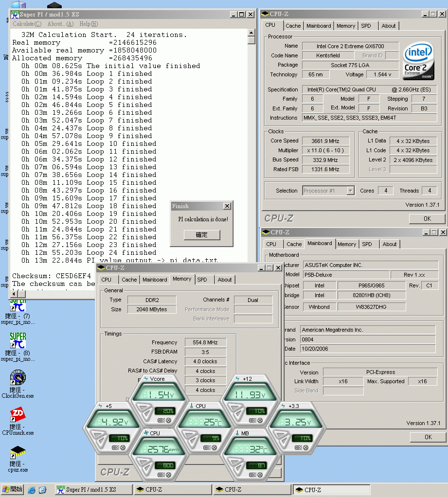Switch to Super PI via its taskbar button
Viewport: 448px width, 497px height.
point(93,490)
